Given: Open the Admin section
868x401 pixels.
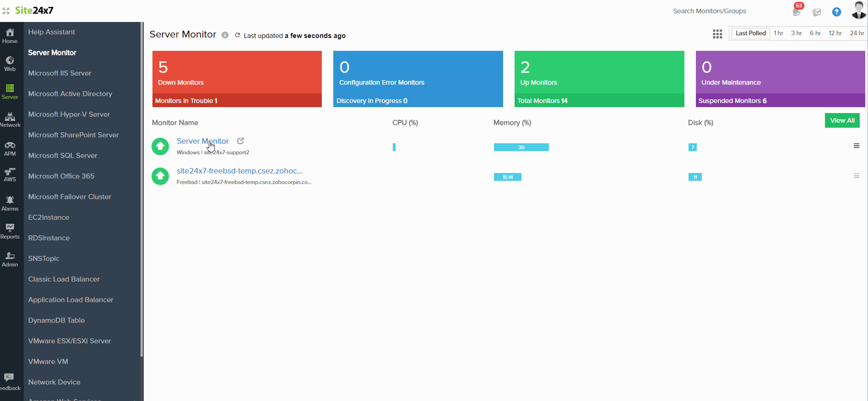Looking at the screenshot, I should tap(10, 259).
